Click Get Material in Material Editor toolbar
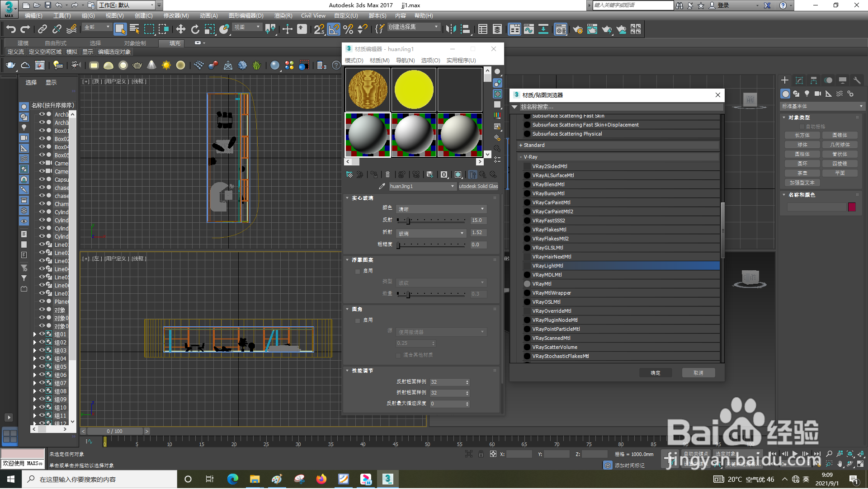Image resolution: width=868 pixels, height=489 pixels. [349, 174]
